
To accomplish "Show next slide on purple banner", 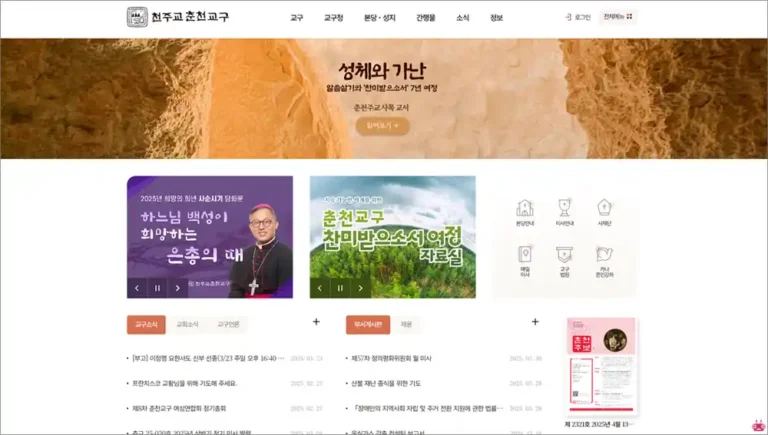I will [x=177, y=288].
